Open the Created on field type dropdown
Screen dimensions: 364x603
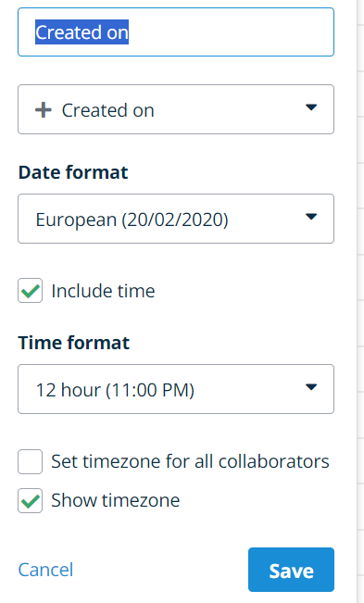(x=176, y=109)
